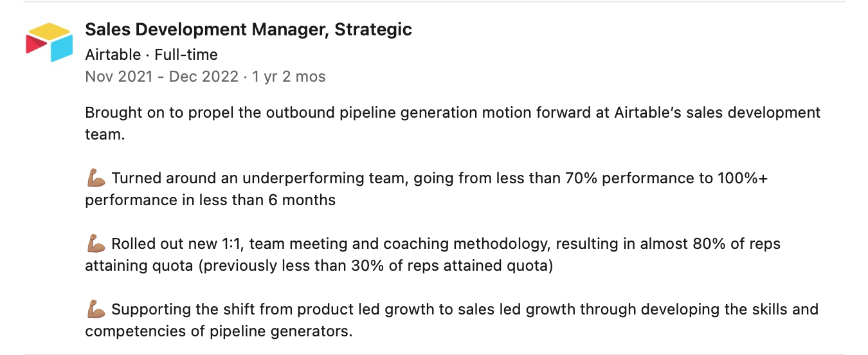Click the "1 yr 2 mos" duration text
The height and width of the screenshot is (355, 868).
click(289, 77)
